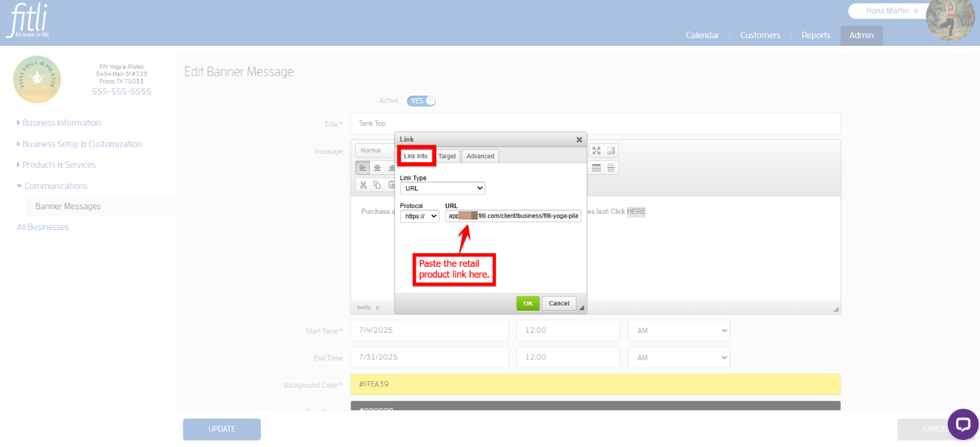Screen dimensions: 980x447
Task: Open the Normal paragraph format dropdown
Action: [375, 151]
